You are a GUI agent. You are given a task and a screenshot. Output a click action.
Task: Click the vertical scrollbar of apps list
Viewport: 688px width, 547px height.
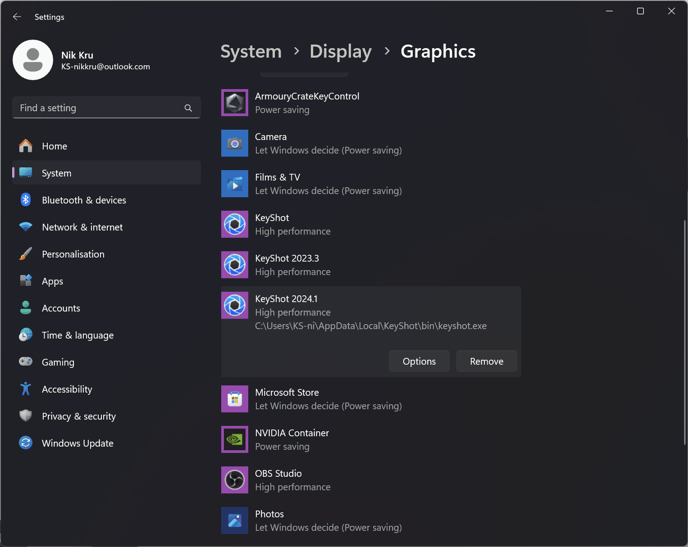click(684, 332)
